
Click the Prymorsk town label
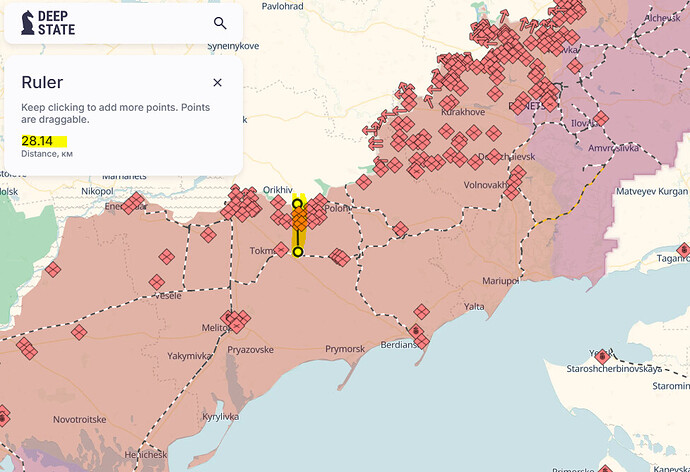[345, 349]
